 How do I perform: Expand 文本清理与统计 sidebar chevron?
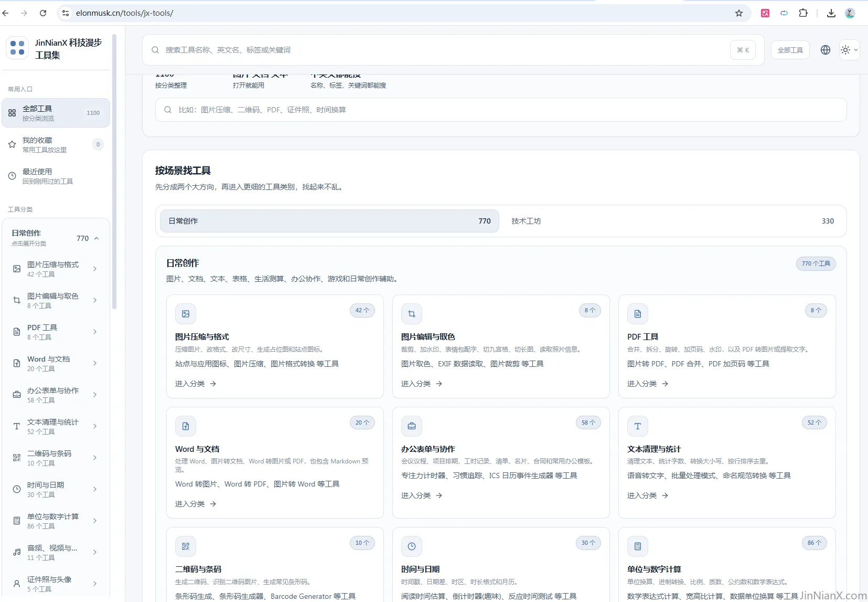coord(95,426)
